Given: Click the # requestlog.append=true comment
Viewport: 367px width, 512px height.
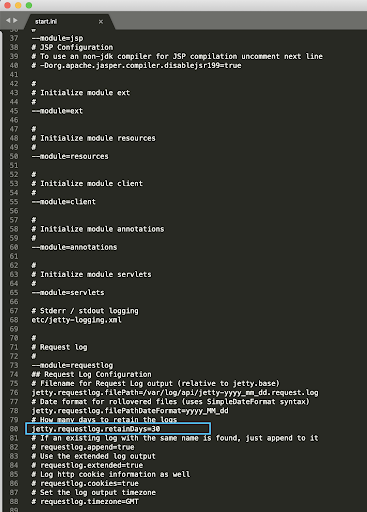Looking at the screenshot, I should click(x=83, y=447).
